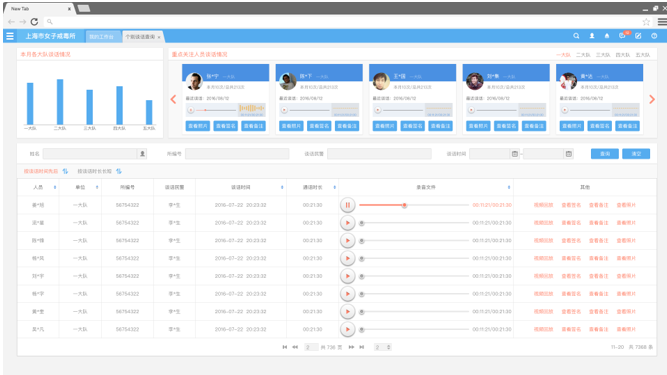The height and width of the screenshot is (375, 667).
Task: Open the page size stepper in pagination
Action: point(388,347)
